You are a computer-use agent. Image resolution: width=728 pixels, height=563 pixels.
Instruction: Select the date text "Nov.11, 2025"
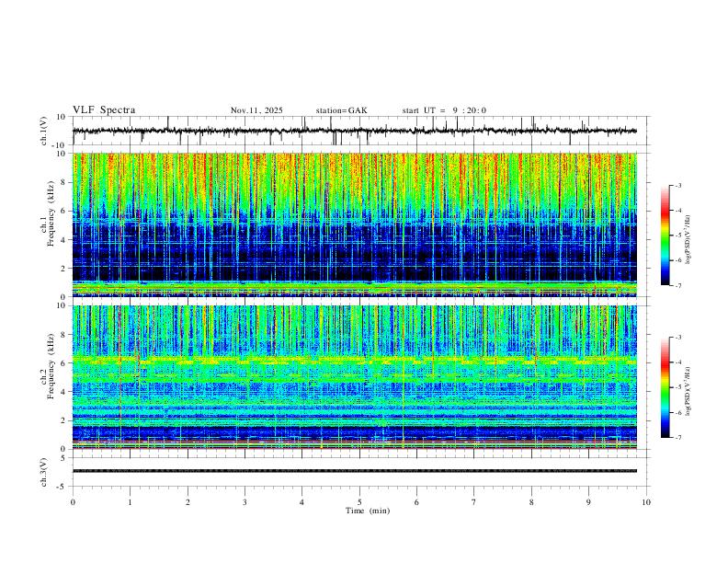[256, 110]
